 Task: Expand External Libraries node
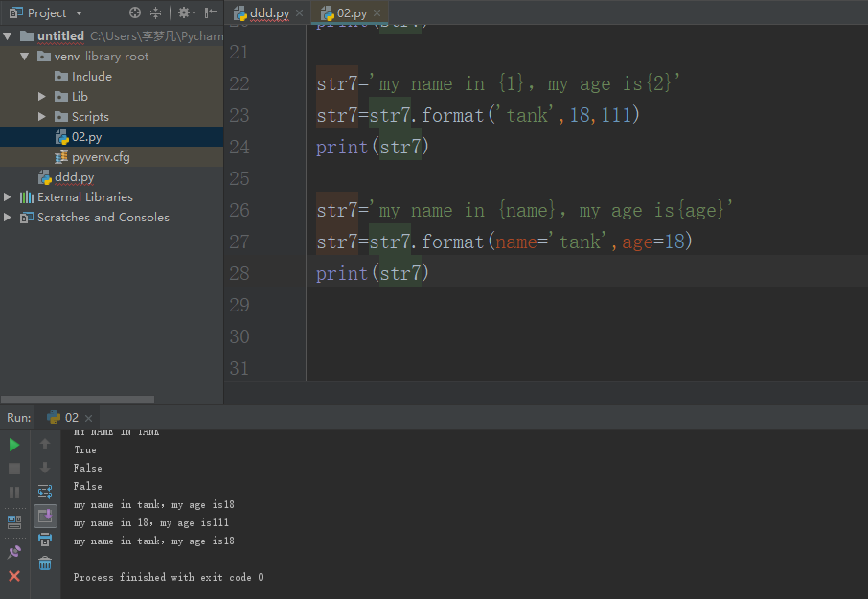tap(9, 197)
